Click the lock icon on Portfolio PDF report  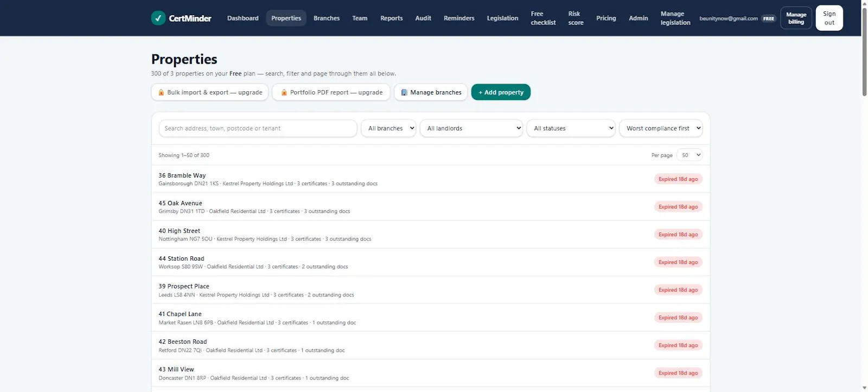284,92
